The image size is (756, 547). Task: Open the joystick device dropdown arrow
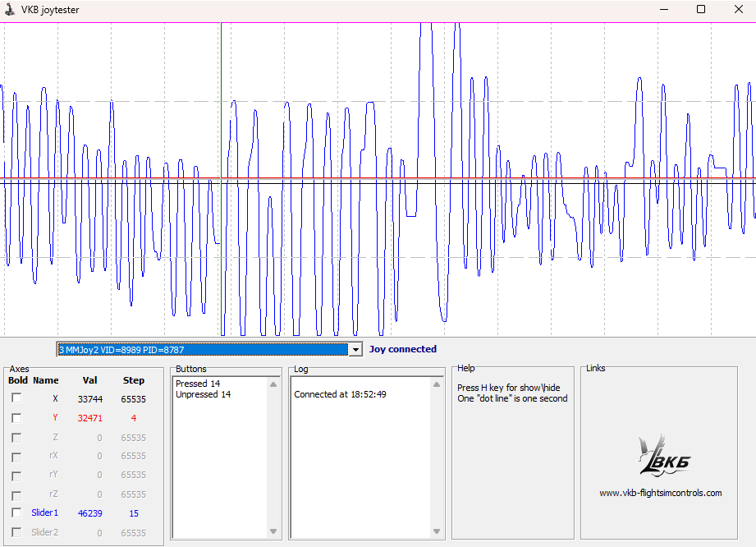tap(355, 350)
